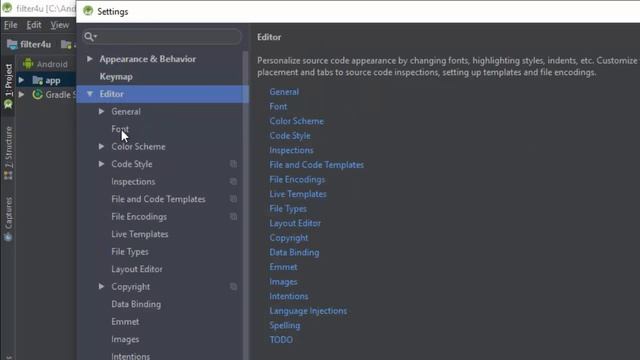Open the Images link
This screenshot has height=360, width=640.
[x=283, y=282]
